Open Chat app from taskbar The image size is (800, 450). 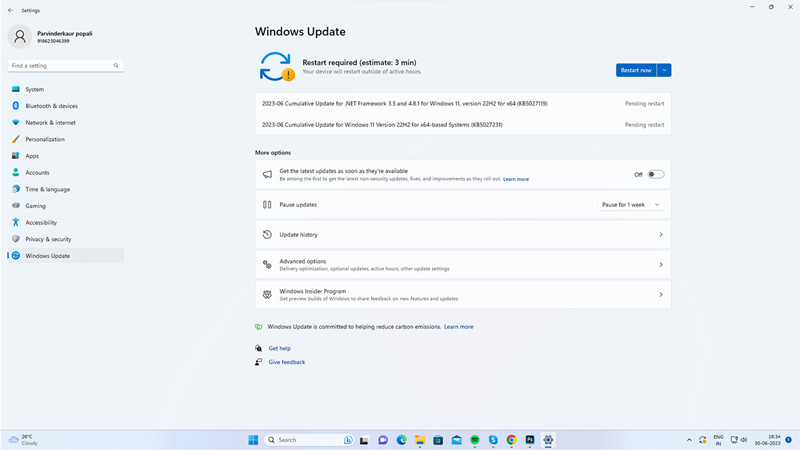[383, 440]
